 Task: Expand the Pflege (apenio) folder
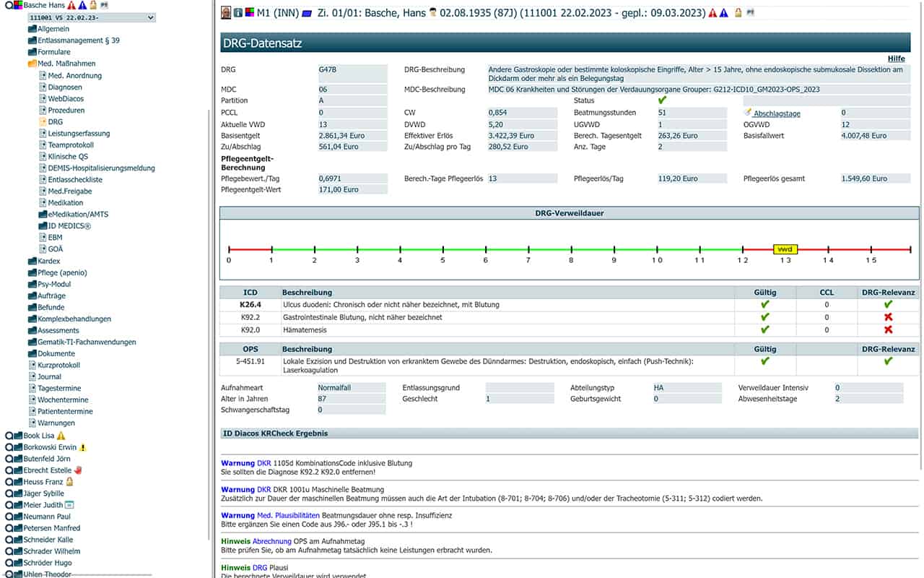tap(32, 272)
